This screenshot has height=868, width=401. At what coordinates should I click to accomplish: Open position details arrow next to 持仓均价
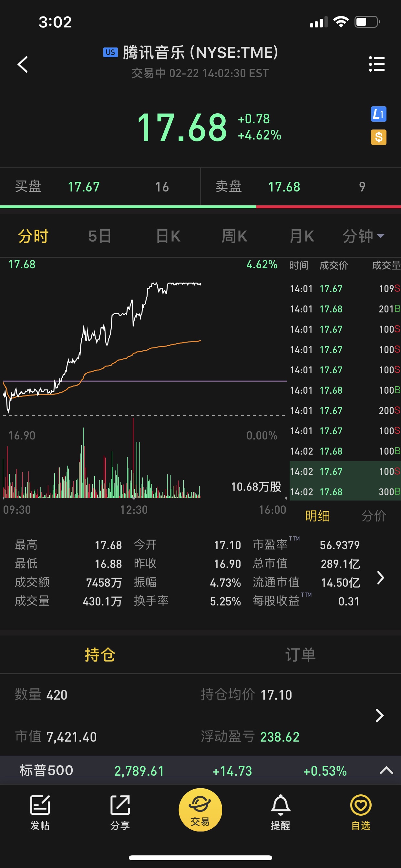click(380, 715)
